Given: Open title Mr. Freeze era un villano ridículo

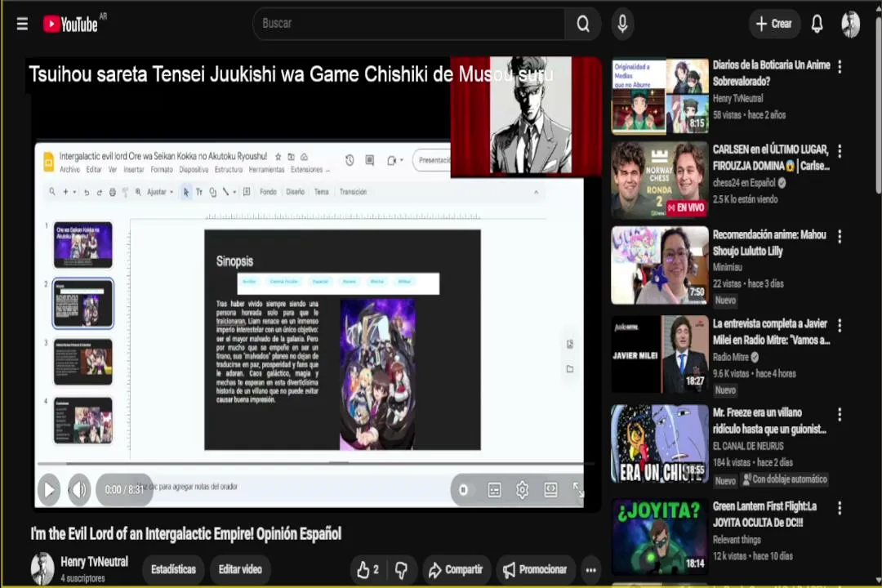Looking at the screenshot, I should click(769, 421).
